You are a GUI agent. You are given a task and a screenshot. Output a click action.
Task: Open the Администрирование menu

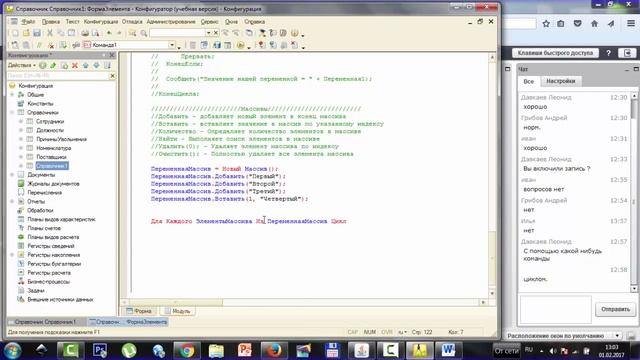(x=171, y=22)
